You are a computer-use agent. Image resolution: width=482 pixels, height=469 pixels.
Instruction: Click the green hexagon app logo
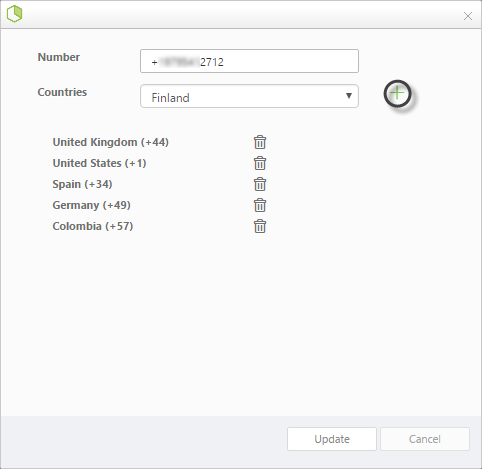coord(14,14)
